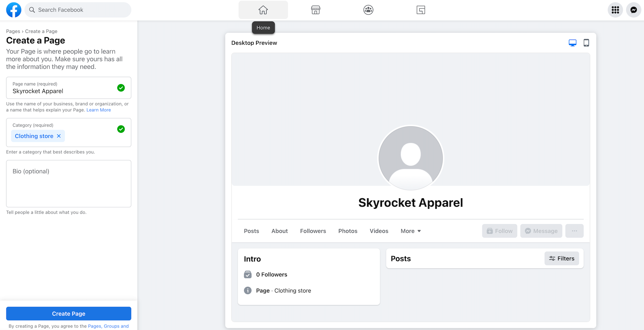Click the Search Facebook field
The image size is (644, 330).
78,10
